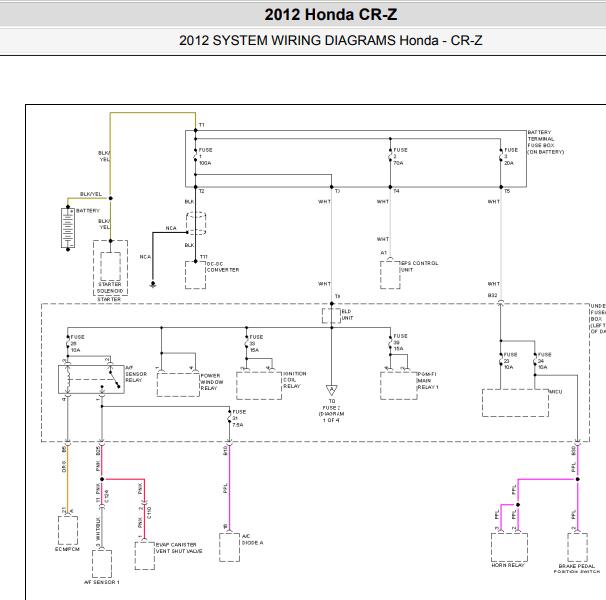Click the "A/F SENSOR 1" label
This screenshot has height=600, width=606.
click(x=102, y=582)
